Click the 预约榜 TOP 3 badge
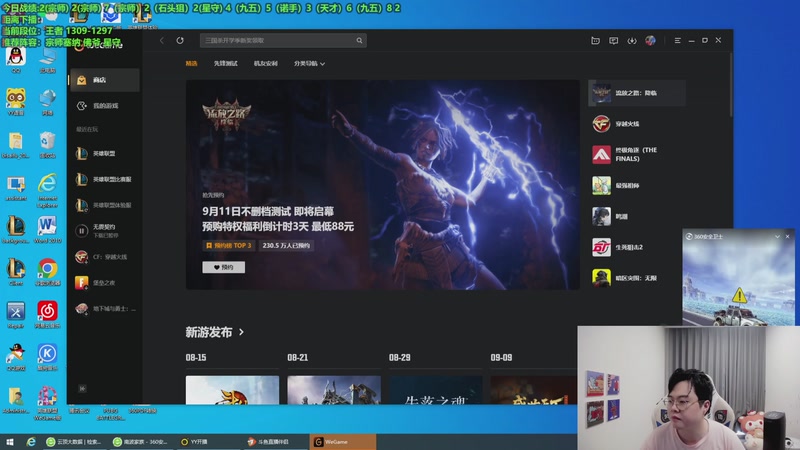800x450 pixels. 229,245
